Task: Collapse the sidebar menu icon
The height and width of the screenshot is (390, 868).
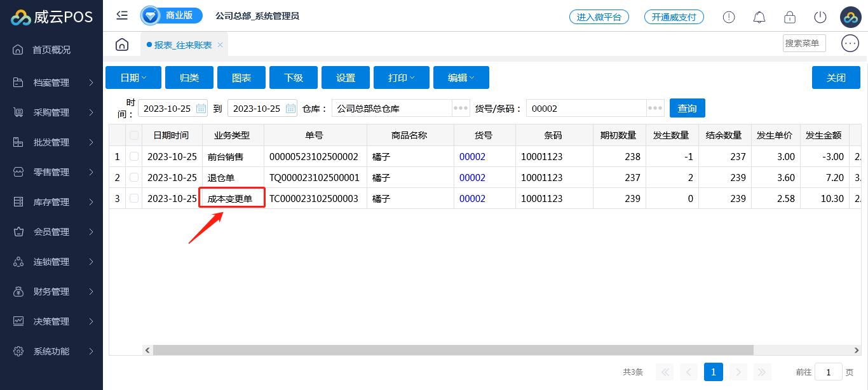Action: point(122,16)
